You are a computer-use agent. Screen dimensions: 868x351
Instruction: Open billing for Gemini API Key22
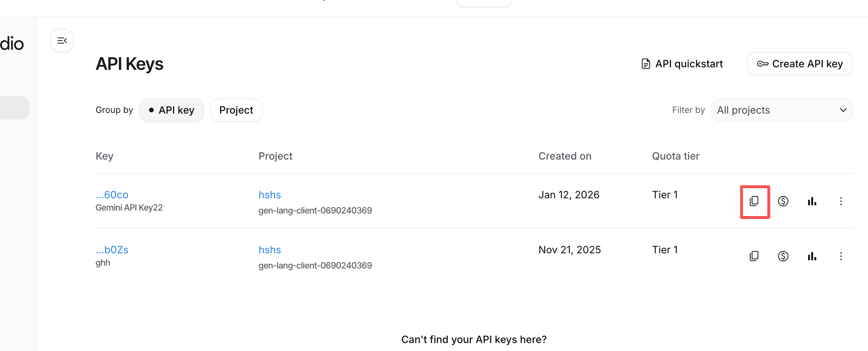(x=783, y=201)
